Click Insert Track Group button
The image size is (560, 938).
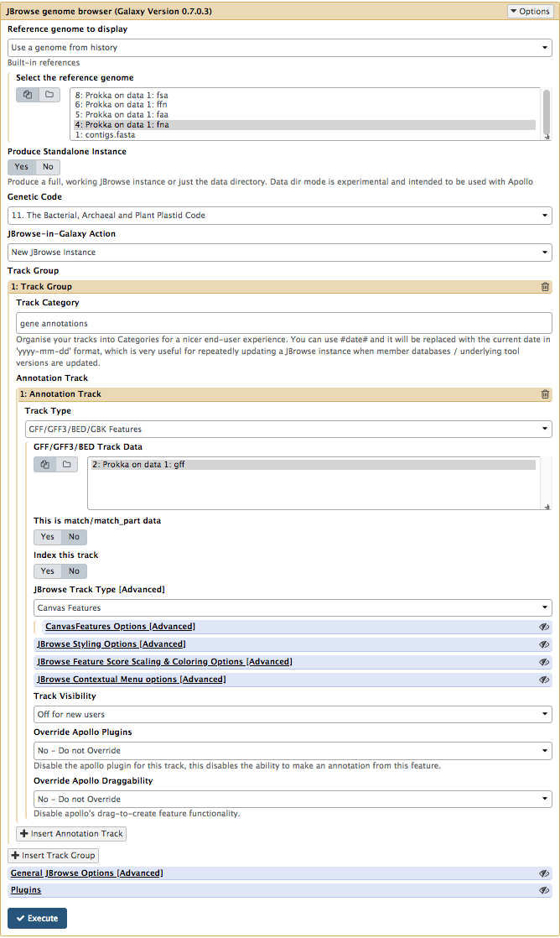tap(53, 856)
